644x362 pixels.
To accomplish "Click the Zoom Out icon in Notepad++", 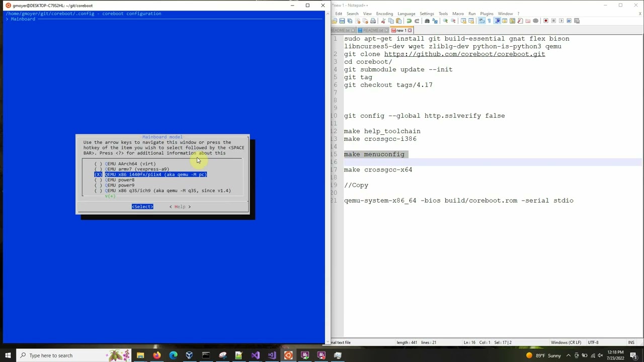I will coord(453,21).
